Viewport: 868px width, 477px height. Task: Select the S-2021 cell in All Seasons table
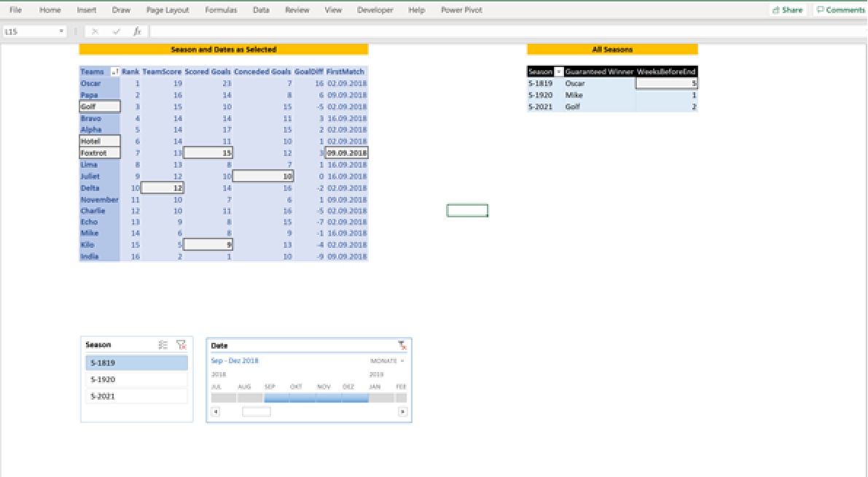pyautogui.click(x=545, y=107)
